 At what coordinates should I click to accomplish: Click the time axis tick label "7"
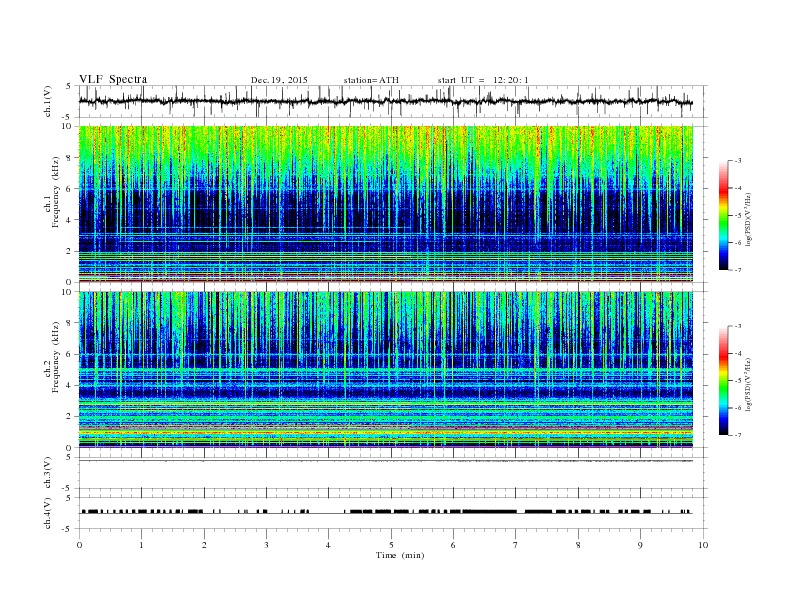[516, 545]
